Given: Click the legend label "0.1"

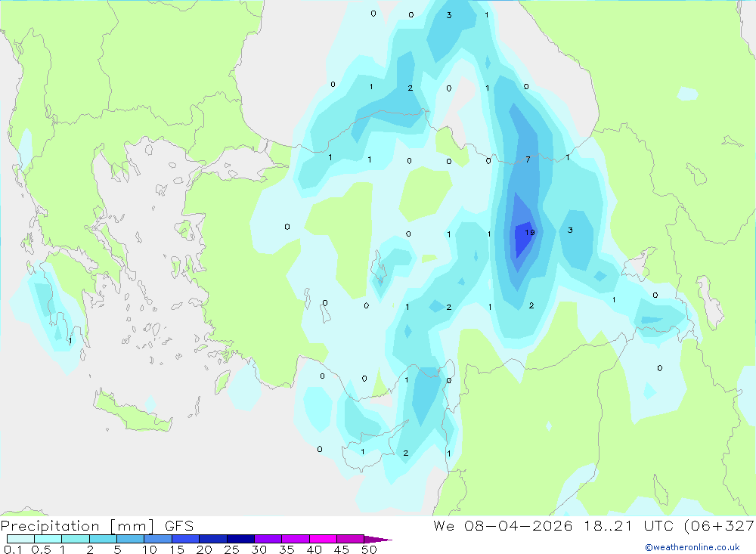Looking at the screenshot, I should pos(13,549).
